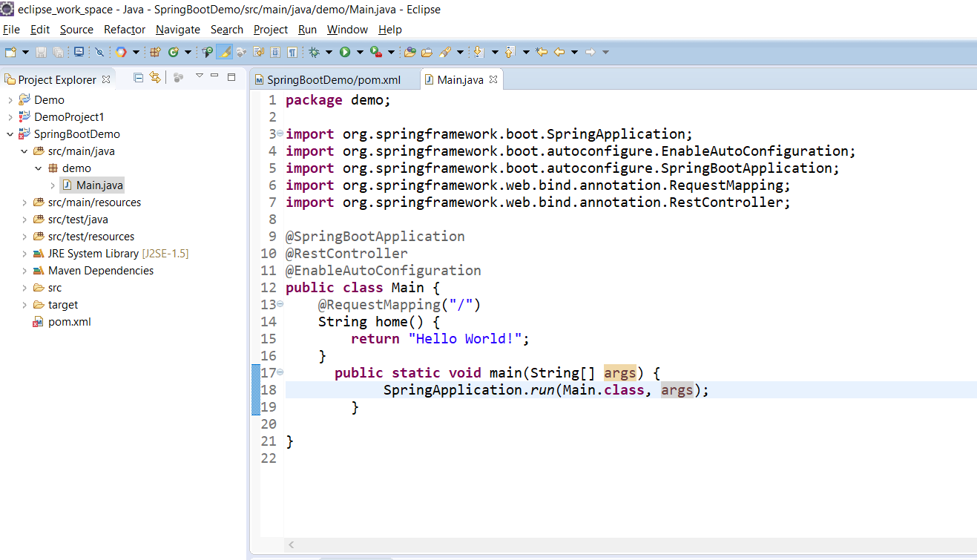977x560 pixels.
Task: Click the @SpringBootApplication annotation text
Action: click(x=375, y=237)
